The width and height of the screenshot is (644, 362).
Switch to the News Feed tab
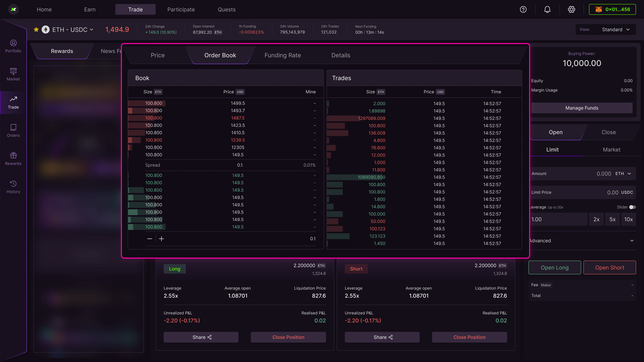point(111,51)
